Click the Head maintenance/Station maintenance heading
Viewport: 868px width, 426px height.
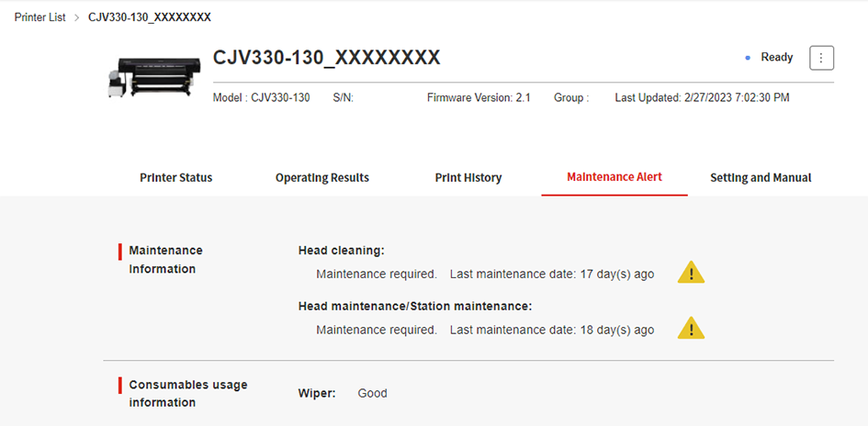click(415, 306)
